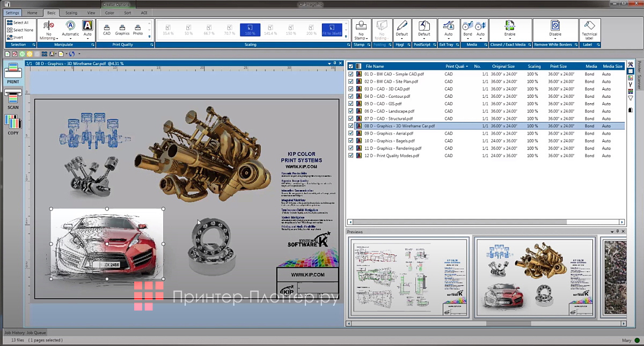The width and height of the screenshot is (644, 346).
Task: Click the Technical label icon
Action: pyautogui.click(x=589, y=29)
